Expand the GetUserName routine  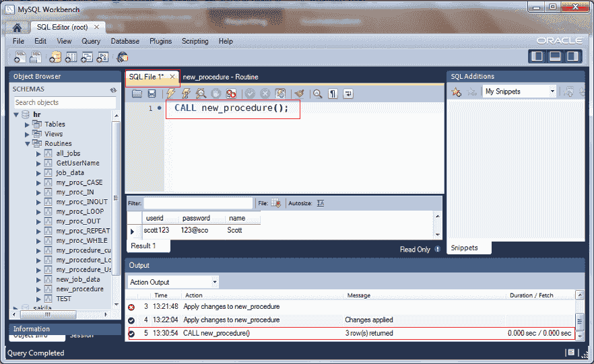(x=38, y=163)
